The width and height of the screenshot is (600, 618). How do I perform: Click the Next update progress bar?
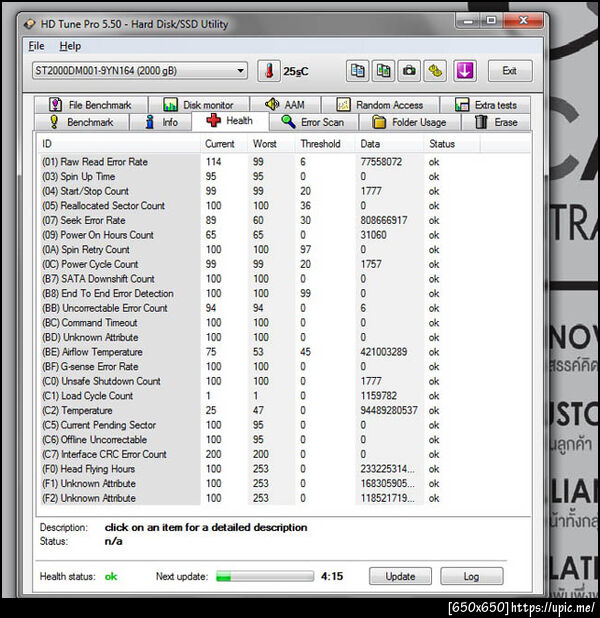(x=265, y=576)
